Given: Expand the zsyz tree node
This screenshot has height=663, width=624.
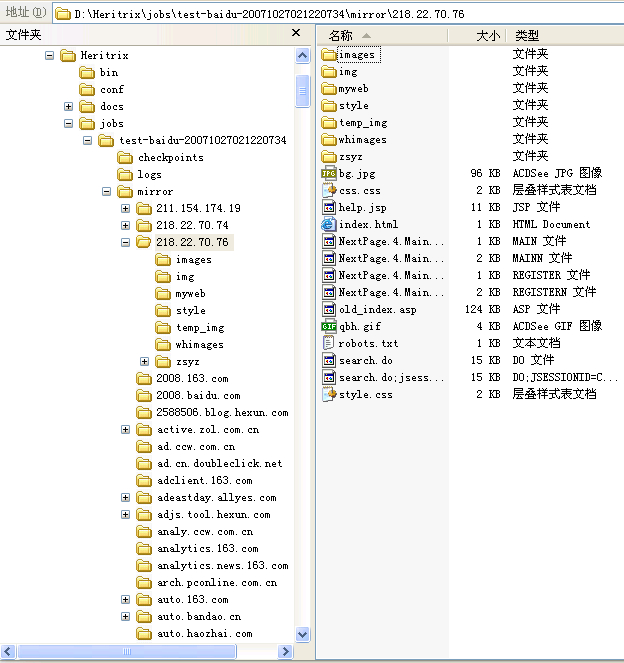Looking at the screenshot, I should 145,362.
